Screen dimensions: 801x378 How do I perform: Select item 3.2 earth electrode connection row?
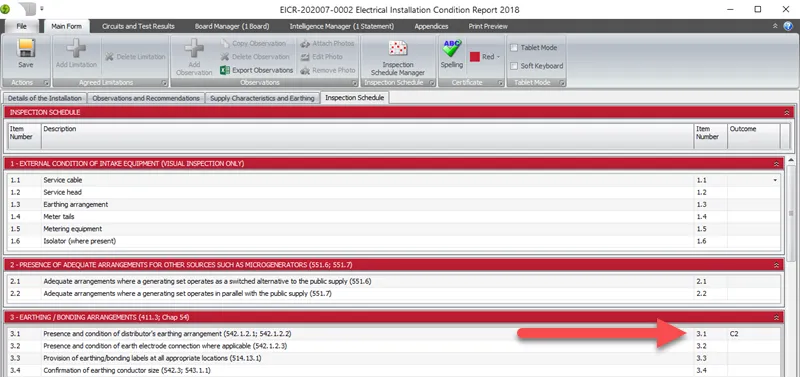click(393, 346)
